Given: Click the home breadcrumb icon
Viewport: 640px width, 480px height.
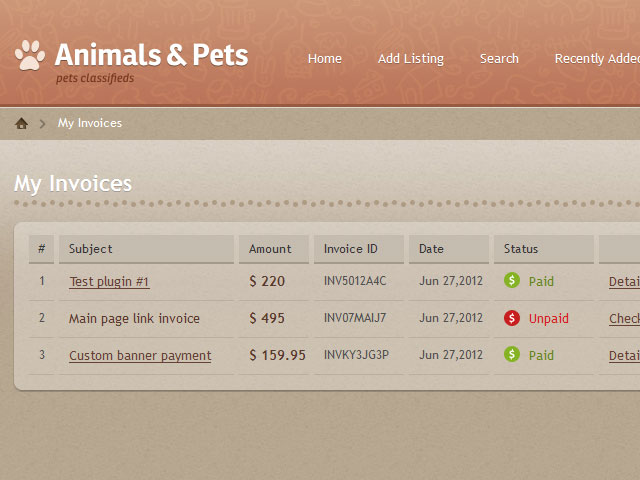Looking at the screenshot, I should [x=22, y=123].
